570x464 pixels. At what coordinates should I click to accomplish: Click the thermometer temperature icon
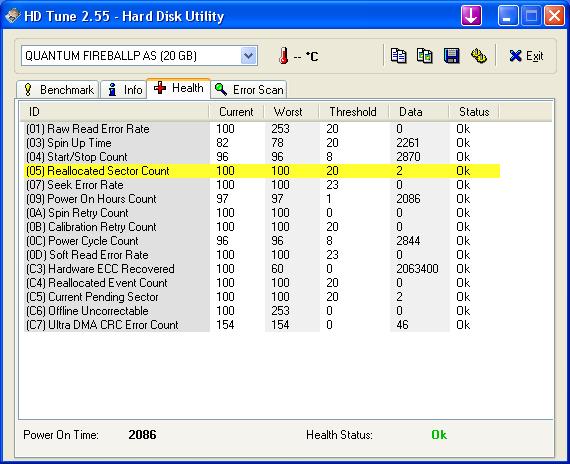tap(284, 56)
